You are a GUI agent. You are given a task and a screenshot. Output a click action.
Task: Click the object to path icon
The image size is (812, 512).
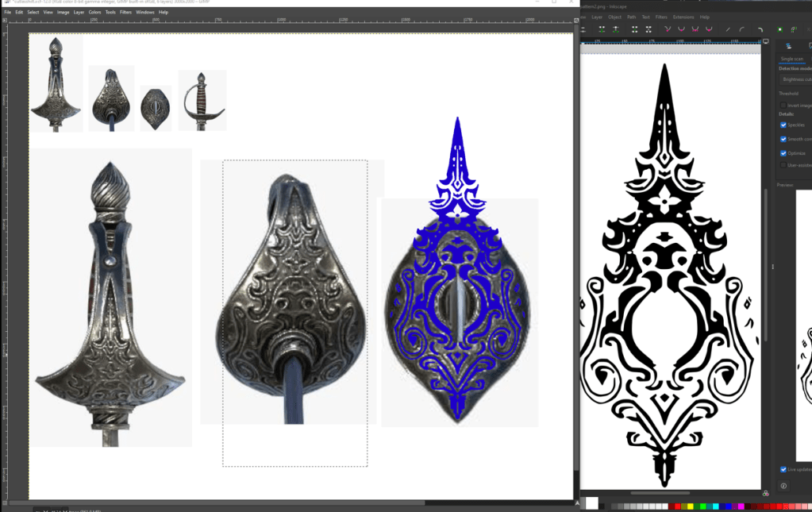[x=779, y=29]
